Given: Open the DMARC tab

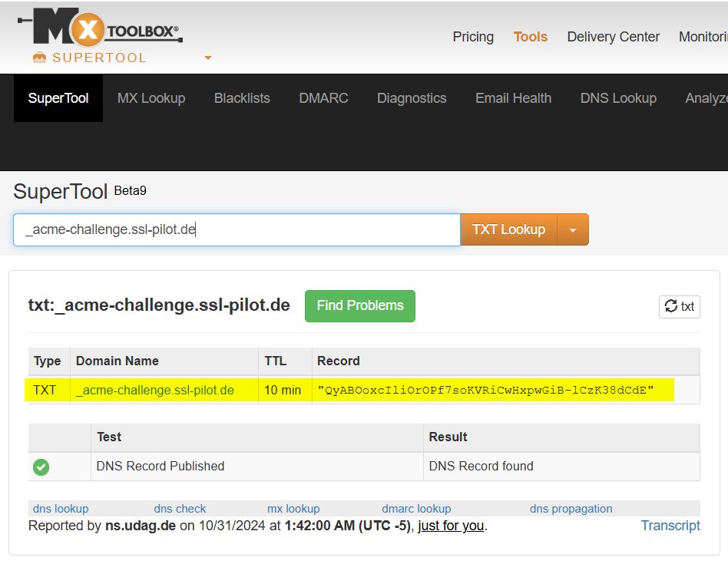Looking at the screenshot, I should click(323, 98).
